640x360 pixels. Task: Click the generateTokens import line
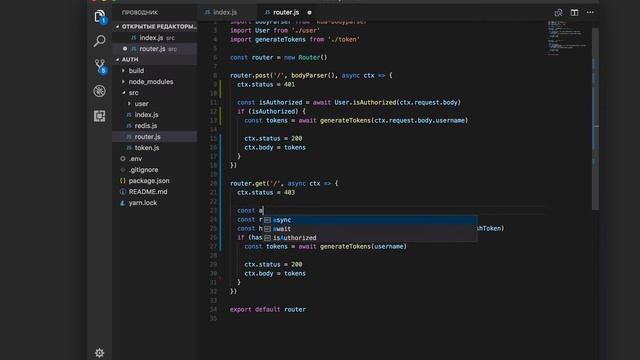295,40
